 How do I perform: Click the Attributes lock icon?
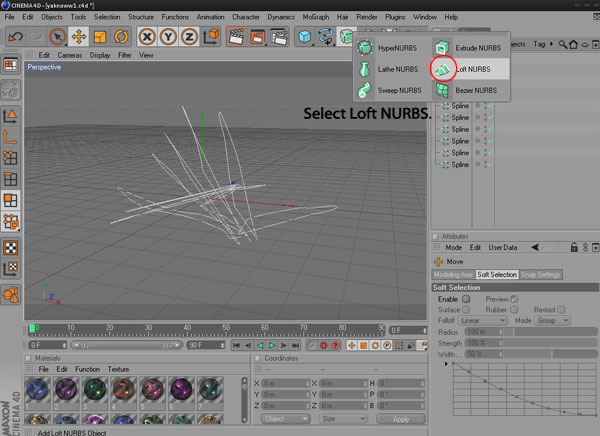coord(574,247)
